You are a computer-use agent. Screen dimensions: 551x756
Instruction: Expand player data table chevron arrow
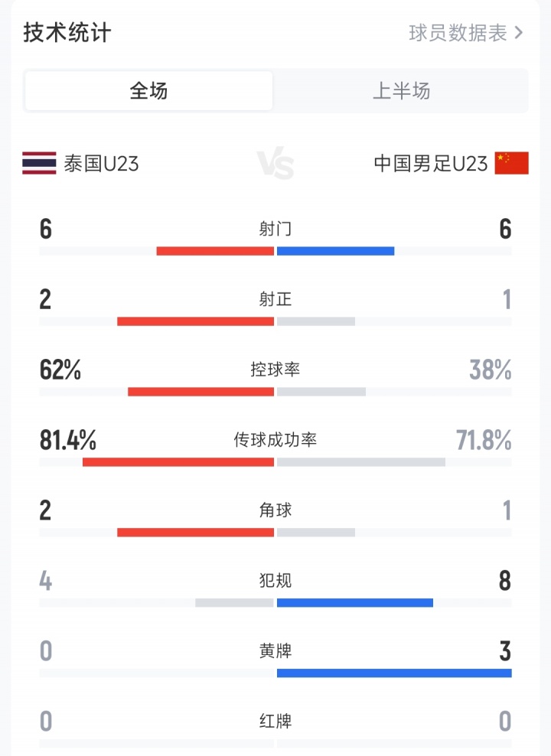(x=520, y=33)
